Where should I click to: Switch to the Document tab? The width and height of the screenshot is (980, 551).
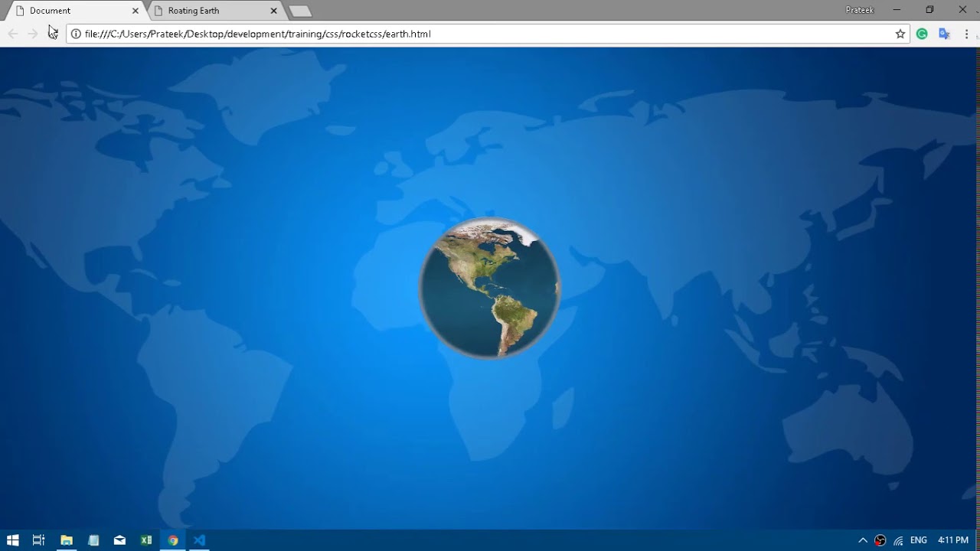click(x=77, y=11)
